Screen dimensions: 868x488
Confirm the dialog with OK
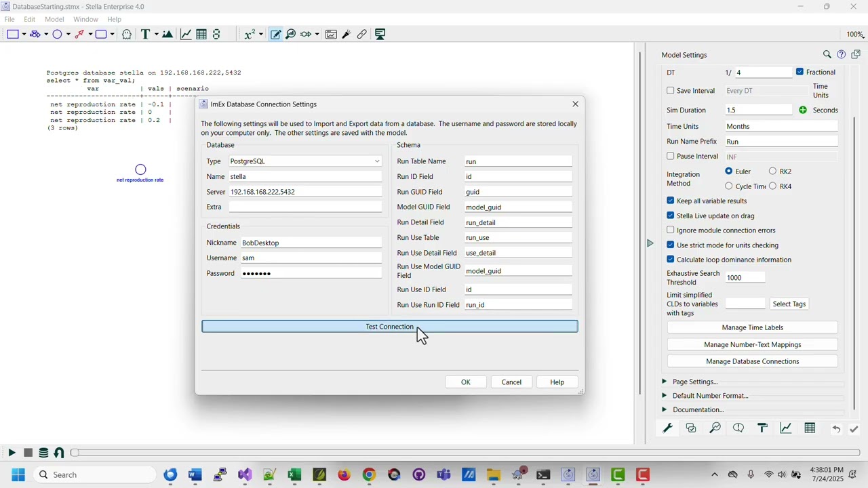(x=466, y=382)
